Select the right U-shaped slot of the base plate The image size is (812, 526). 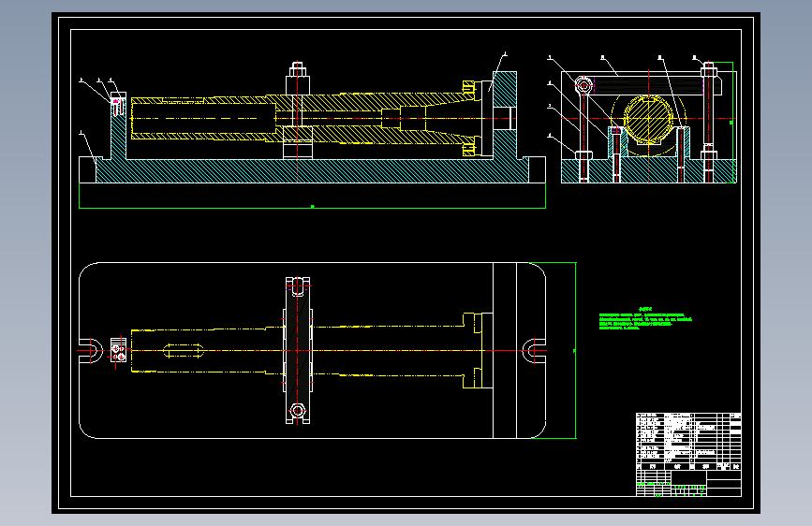click(x=534, y=350)
